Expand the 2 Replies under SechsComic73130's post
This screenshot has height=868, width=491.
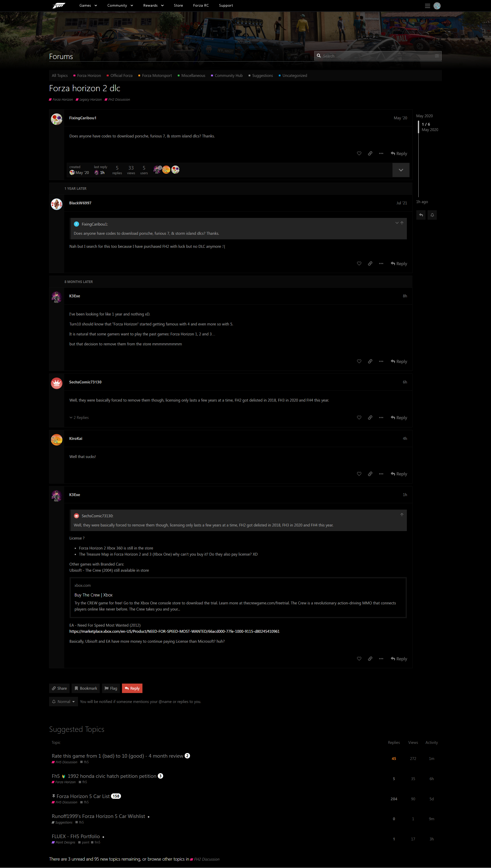point(79,417)
